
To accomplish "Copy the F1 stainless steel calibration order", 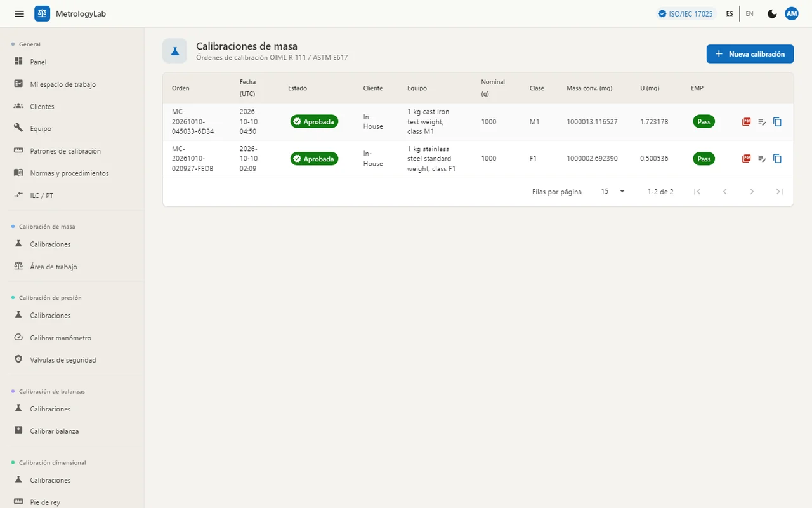I will pos(778,159).
